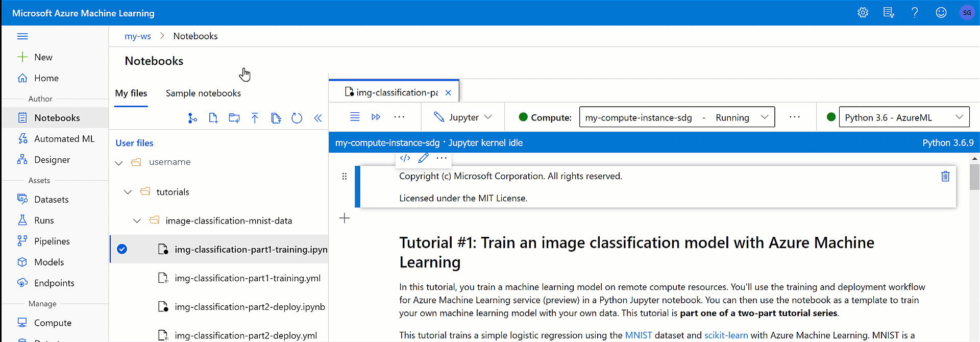Run all cells in notebook
Screen dimensions: 980x342
click(376, 117)
